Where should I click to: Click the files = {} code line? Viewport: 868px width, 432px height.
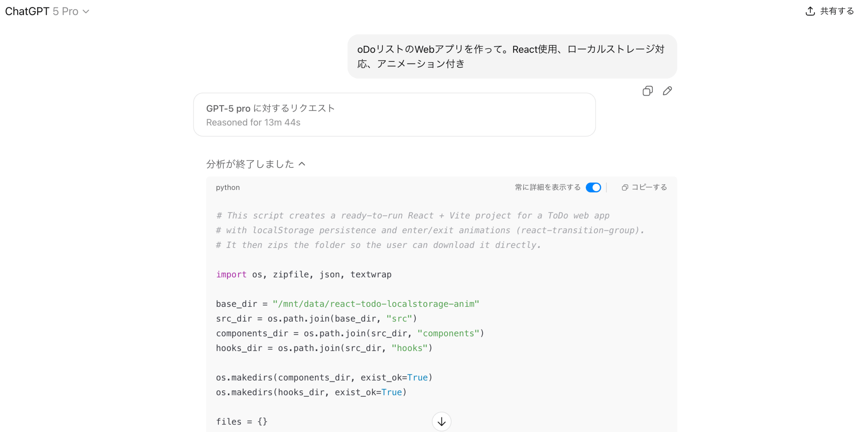pos(241,421)
